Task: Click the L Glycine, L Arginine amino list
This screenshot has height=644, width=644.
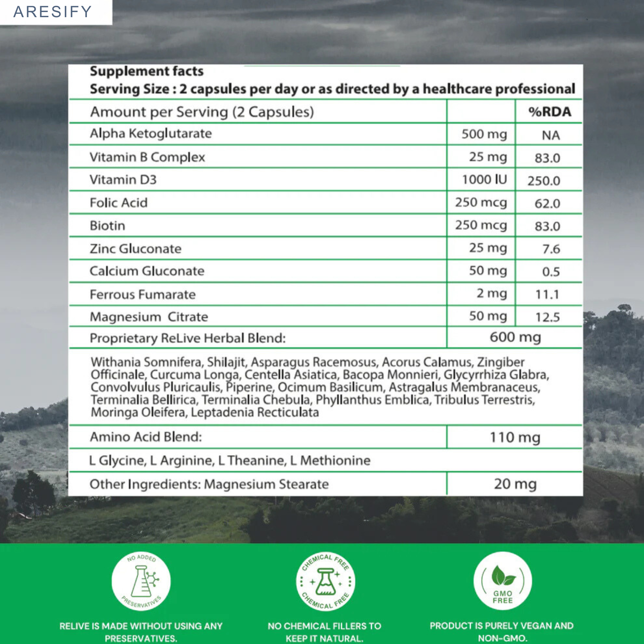Action: (x=230, y=461)
